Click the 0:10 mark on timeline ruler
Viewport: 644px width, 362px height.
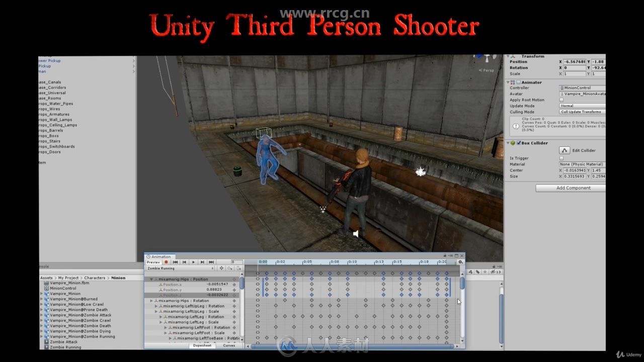(352, 262)
